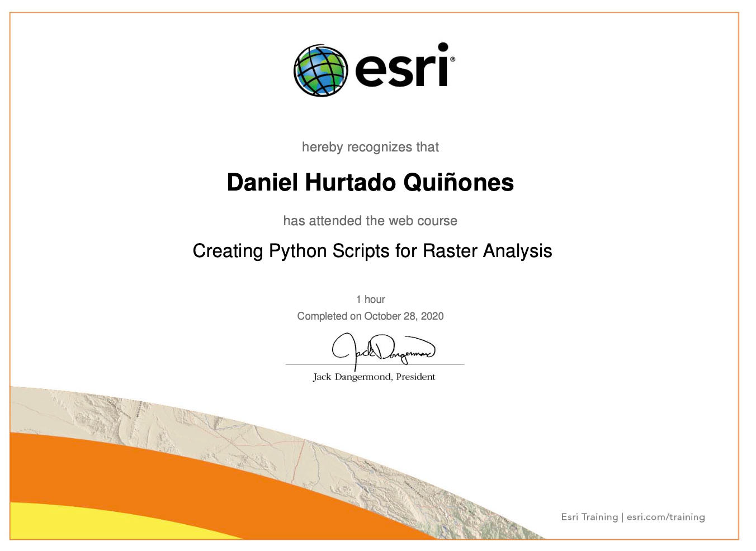Pick the yellow curved band
The image size is (756, 551).
[84, 522]
